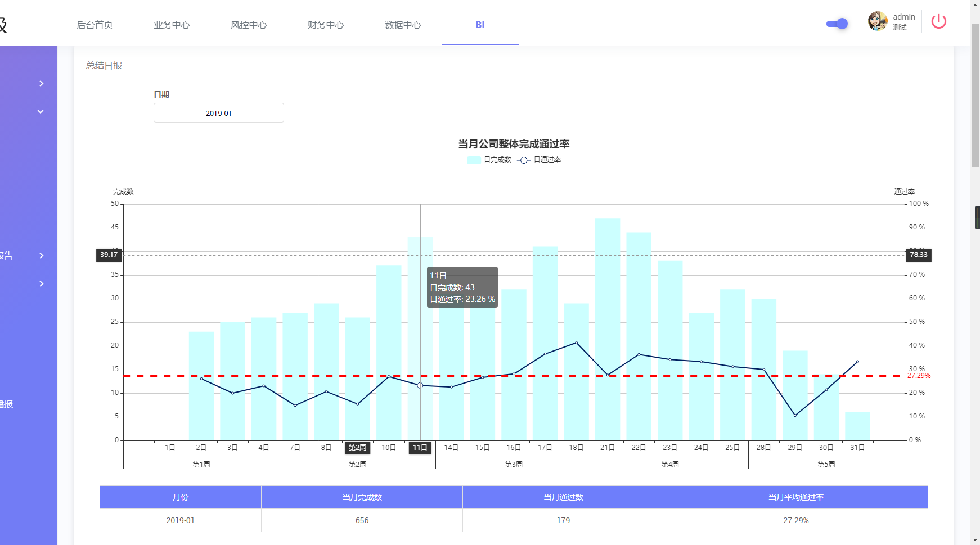Select the BI tab

pos(480,25)
